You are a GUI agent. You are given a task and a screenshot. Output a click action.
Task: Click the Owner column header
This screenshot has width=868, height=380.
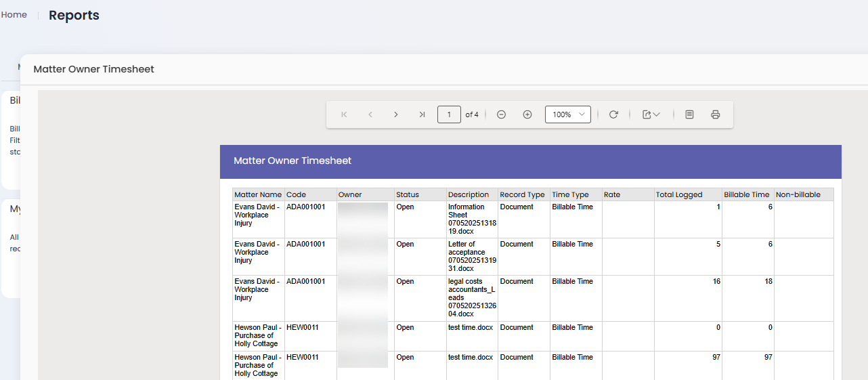click(366, 194)
